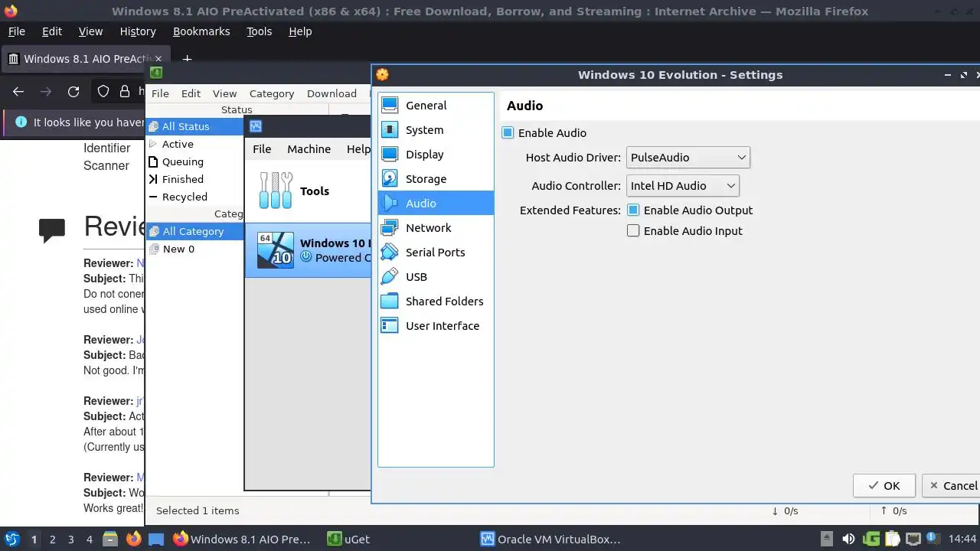Open uGet View menu
Image resolution: width=980 pixels, height=551 pixels.
[x=224, y=93]
